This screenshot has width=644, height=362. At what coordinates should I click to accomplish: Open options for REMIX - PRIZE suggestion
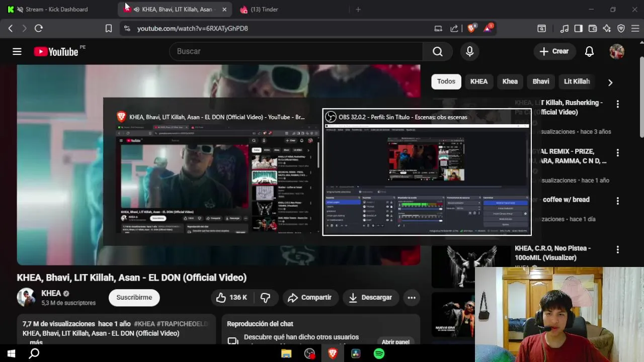click(x=618, y=153)
